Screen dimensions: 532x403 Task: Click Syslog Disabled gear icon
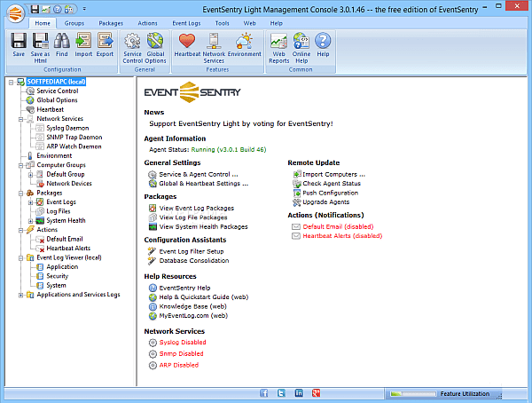click(153, 343)
